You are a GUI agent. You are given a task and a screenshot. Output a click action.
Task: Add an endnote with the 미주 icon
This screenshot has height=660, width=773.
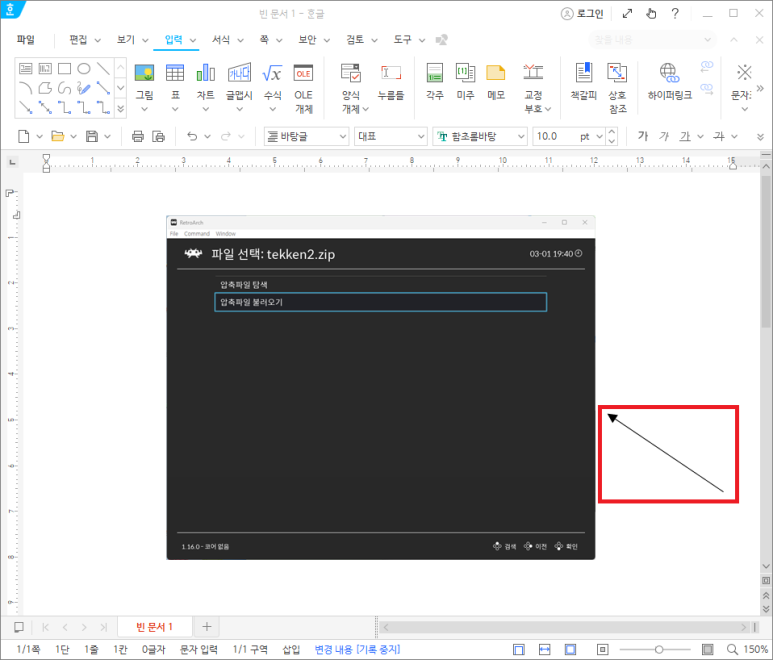(x=465, y=73)
